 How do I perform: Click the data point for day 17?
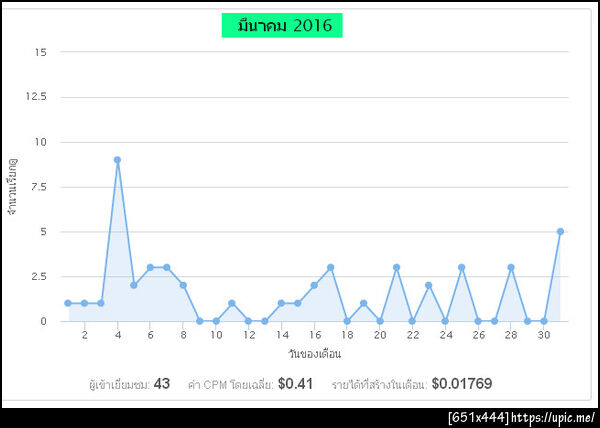tap(331, 267)
